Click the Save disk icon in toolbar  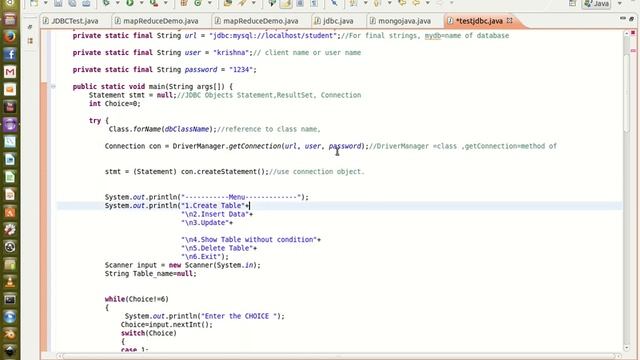coord(58,3)
